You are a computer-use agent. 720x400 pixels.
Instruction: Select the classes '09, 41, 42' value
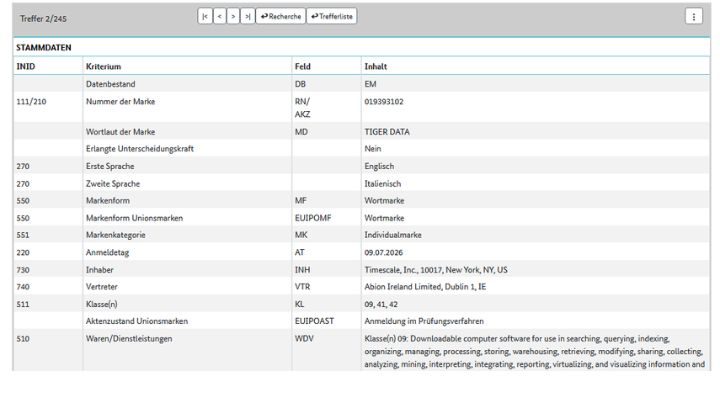[x=381, y=304]
